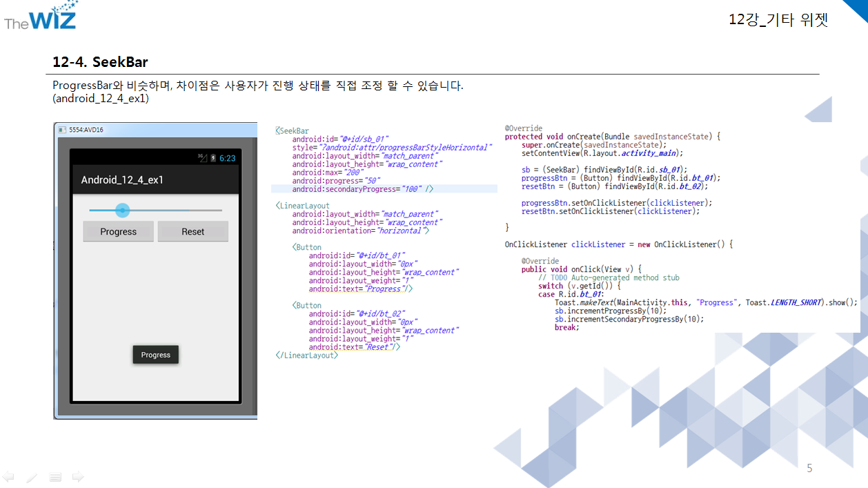Viewport: 868px width, 488px height.
Task: Click the SeekBar thumb in the emulator
Action: [122, 210]
